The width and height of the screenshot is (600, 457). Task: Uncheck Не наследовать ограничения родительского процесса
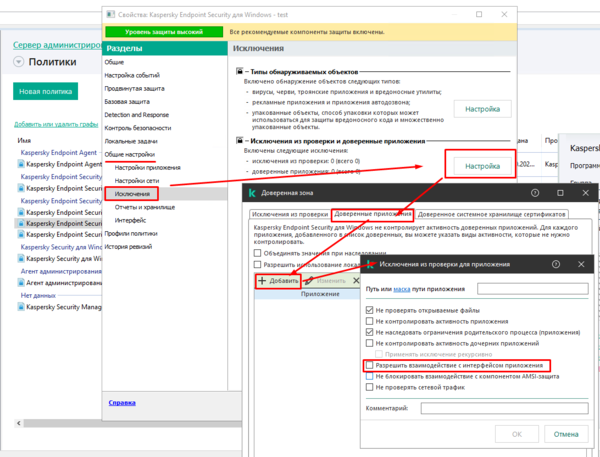[369, 332]
